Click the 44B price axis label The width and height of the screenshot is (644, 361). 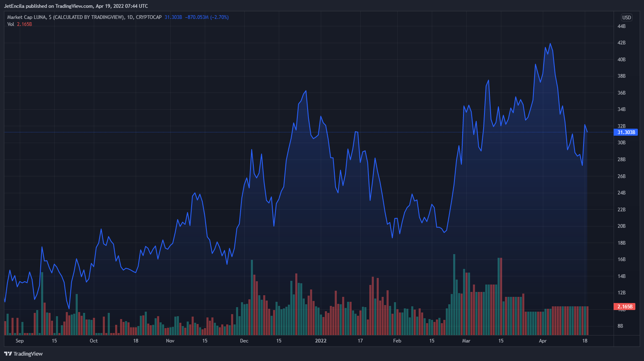(621, 26)
